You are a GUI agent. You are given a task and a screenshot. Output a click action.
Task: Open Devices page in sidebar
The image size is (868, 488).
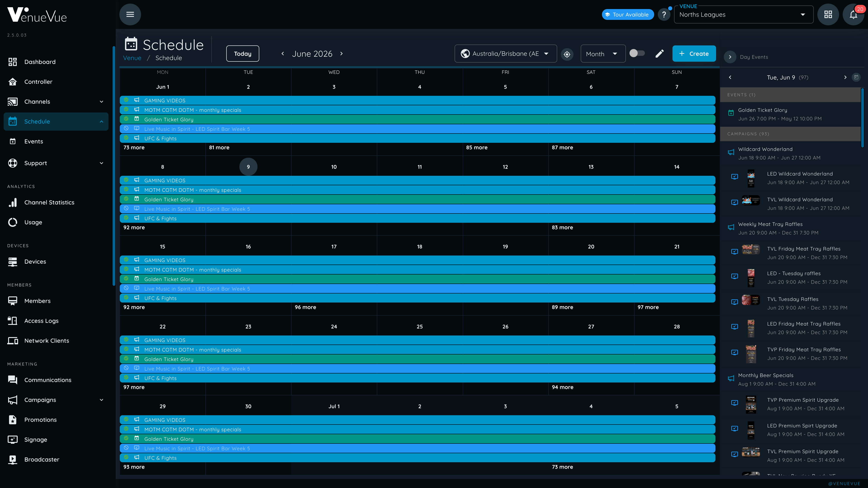(x=56, y=262)
